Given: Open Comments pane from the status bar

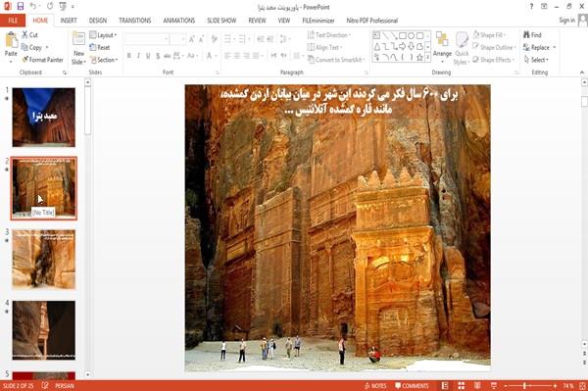Looking at the screenshot, I should pos(412,386).
